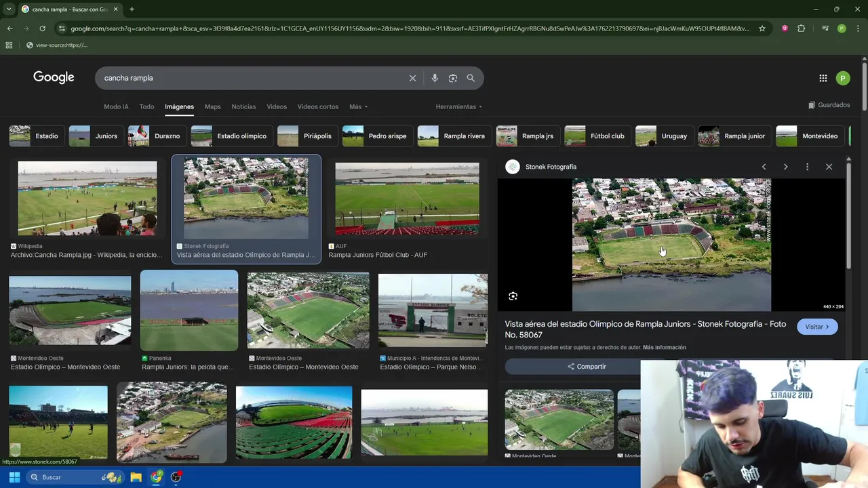Viewport: 868px width, 488px height.
Task: Open the bookmarks apps grid icon
Action: tap(9, 45)
